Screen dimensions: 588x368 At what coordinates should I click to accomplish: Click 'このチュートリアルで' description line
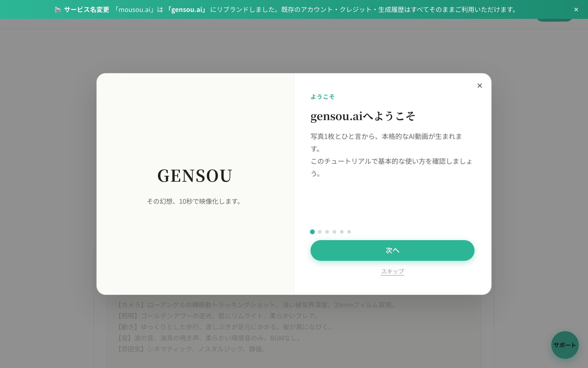click(391, 167)
